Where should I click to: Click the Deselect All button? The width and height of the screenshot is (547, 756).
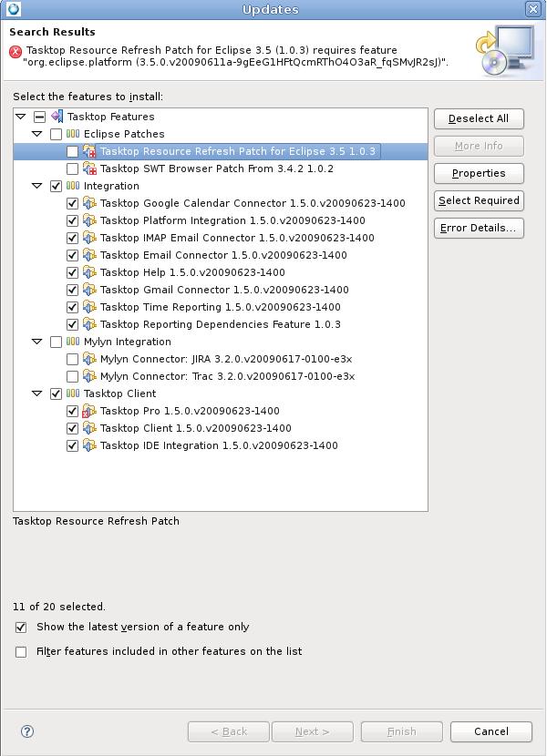coord(479,118)
